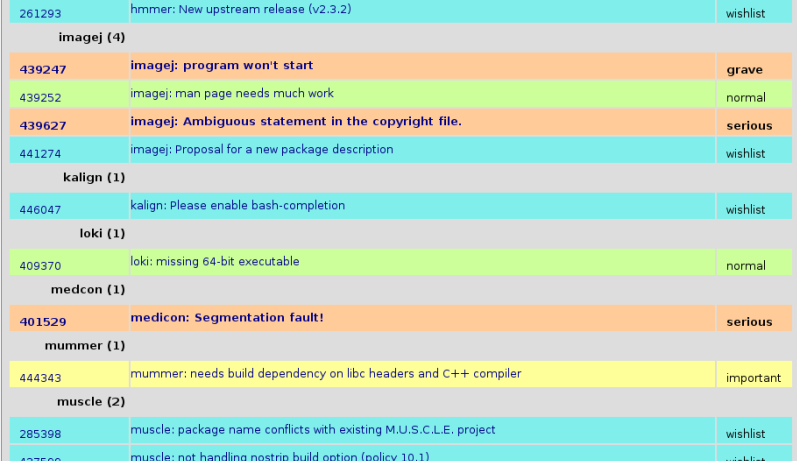This screenshot has width=797, height=461.
Task: Click the kalign (1) package heading
Action: 94,177
